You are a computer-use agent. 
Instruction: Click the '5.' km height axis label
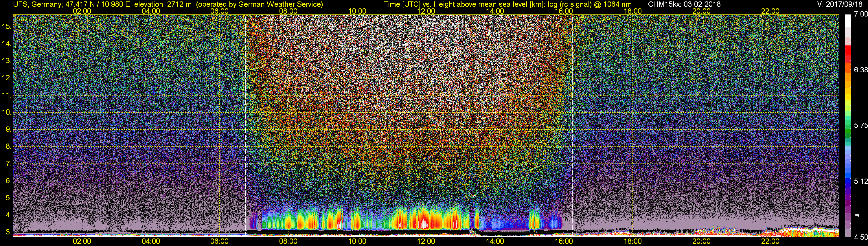pyautogui.click(x=8, y=198)
